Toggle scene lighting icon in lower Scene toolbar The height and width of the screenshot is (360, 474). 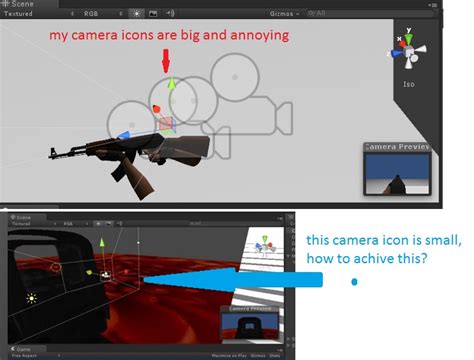[x=98, y=224]
